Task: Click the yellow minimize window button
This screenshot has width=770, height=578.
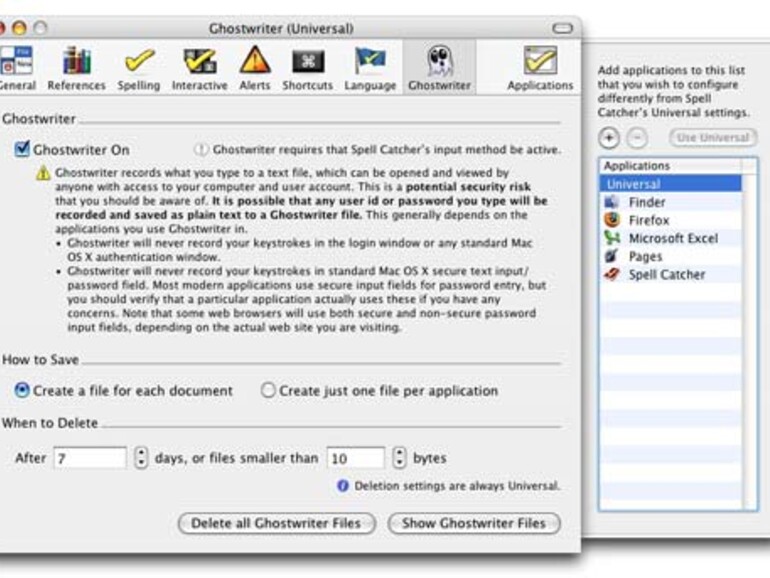Action: 19,28
